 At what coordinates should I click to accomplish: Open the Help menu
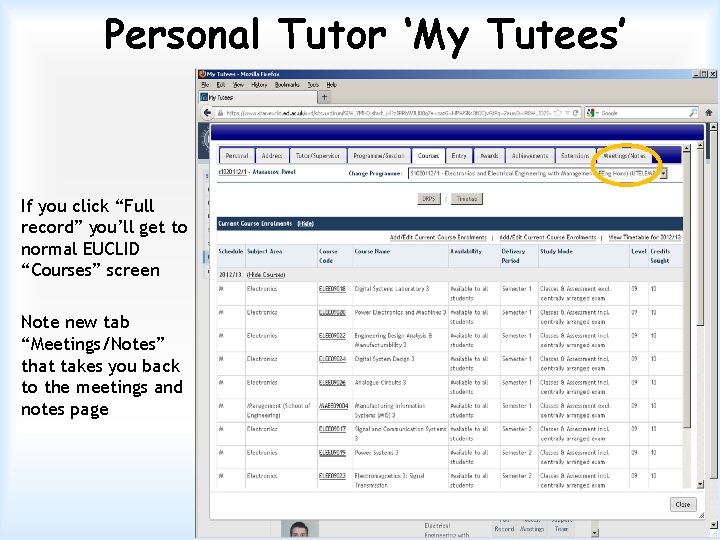[x=332, y=84]
